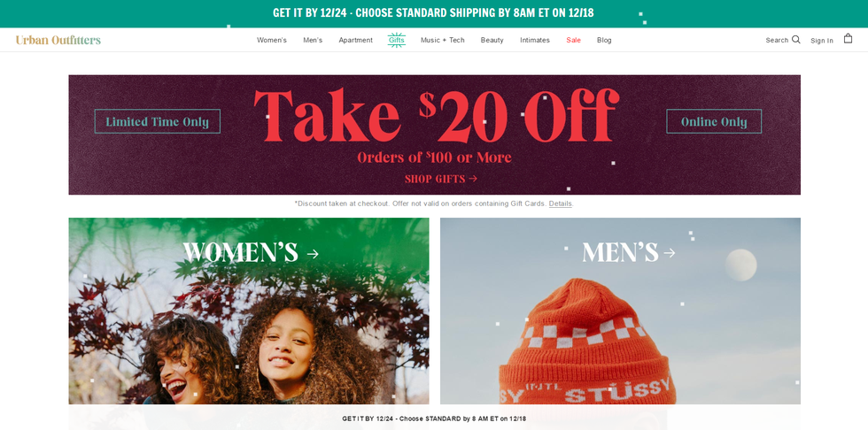
Task: Click the Urban Outfitters logo
Action: 58,40
